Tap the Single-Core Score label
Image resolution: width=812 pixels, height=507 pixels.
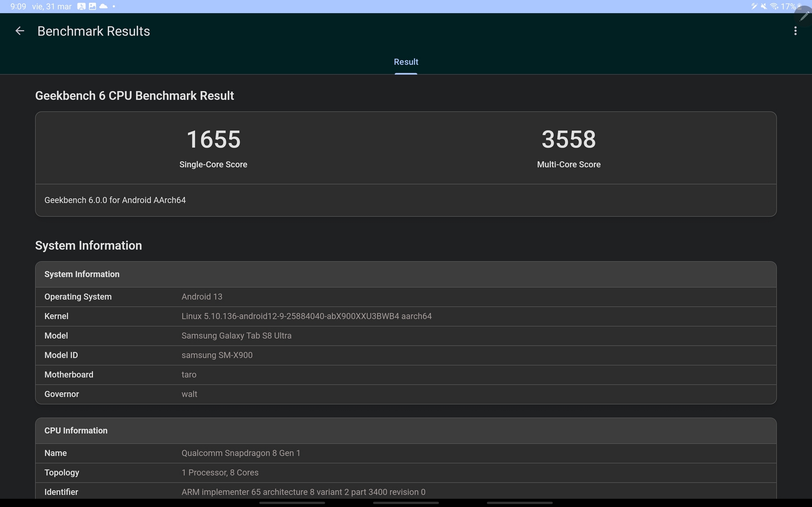[x=213, y=164]
